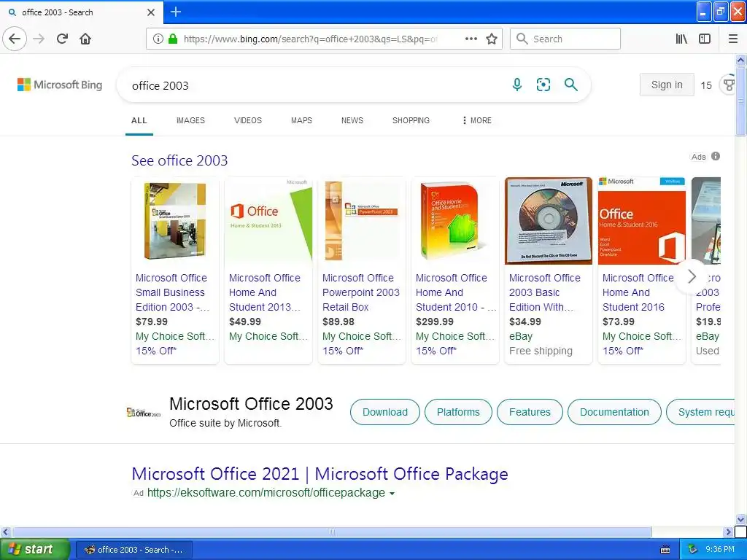Screen dimensions: 747x560
Task: Open Small Business Edition 2003 product
Action: click(x=172, y=292)
